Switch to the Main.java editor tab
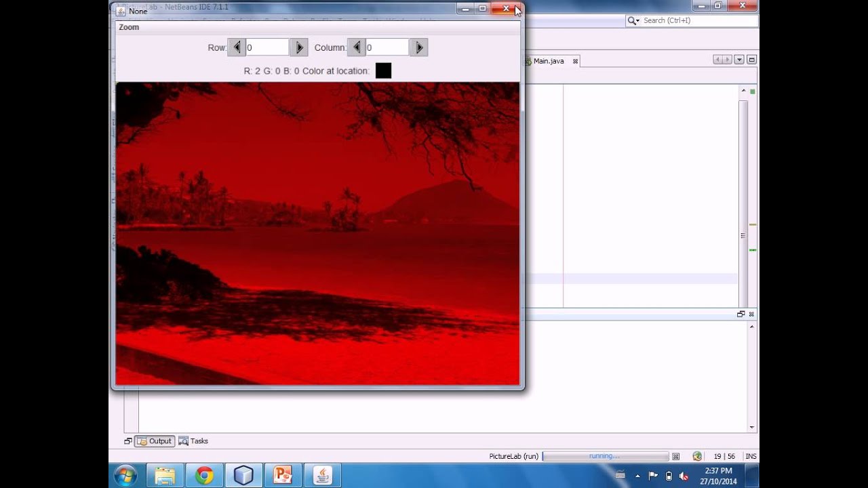 tap(548, 61)
